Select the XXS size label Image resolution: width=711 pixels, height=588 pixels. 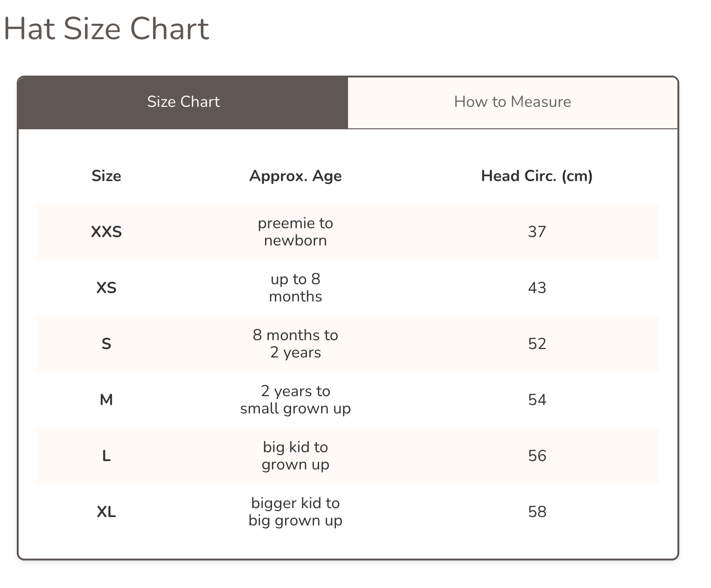[106, 232]
